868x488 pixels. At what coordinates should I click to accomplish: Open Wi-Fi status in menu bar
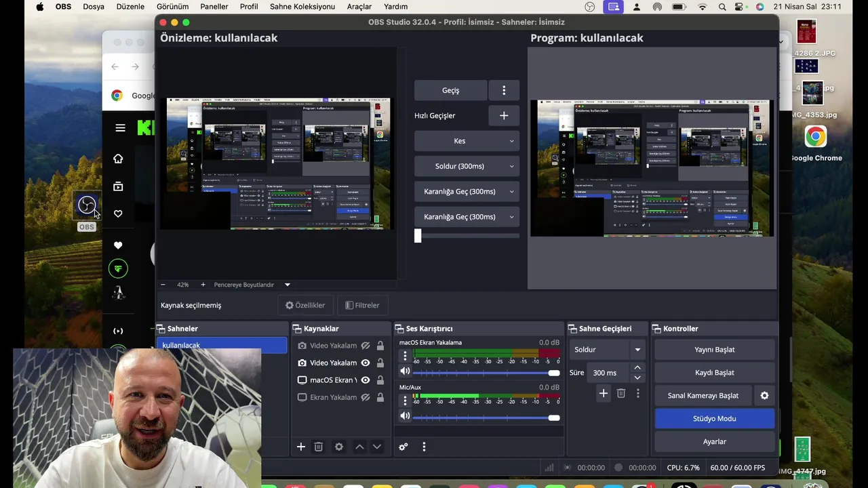tap(703, 7)
